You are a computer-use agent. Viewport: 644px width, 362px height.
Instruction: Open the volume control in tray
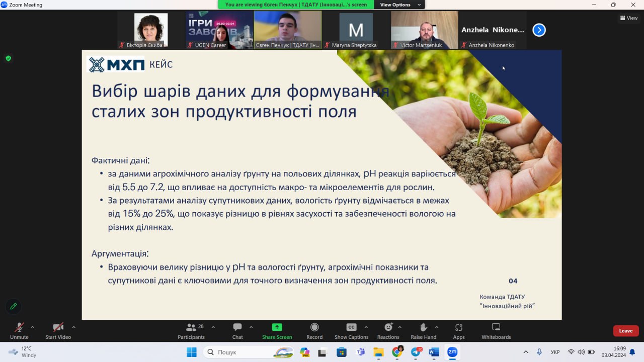[x=581, y=352]
